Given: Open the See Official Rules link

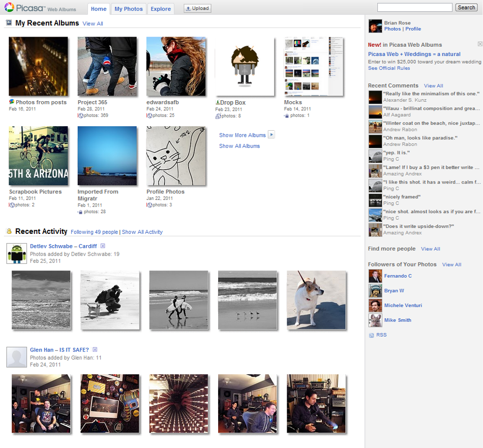Looking at the screenshot, I should tap(389, 68).
